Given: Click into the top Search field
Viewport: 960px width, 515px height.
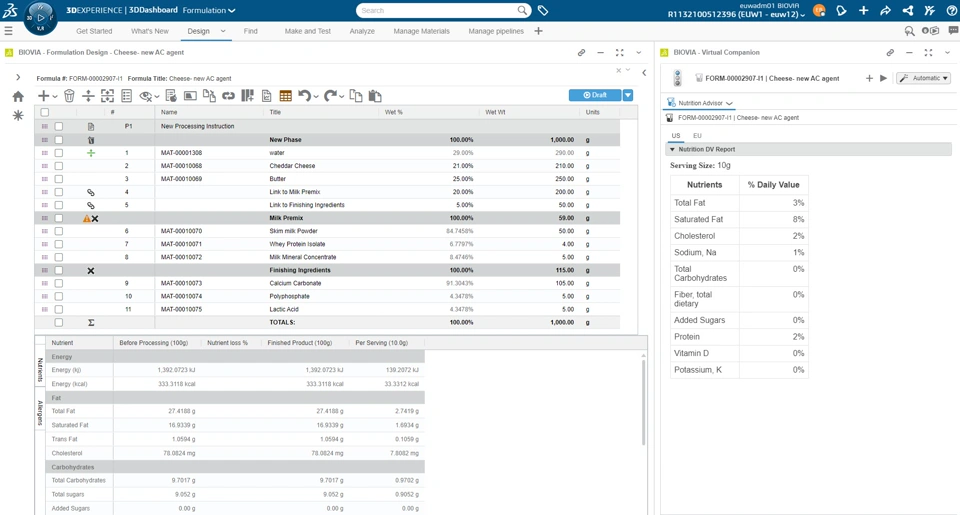Looking at the screenshot, I should (x=438, y=10).
